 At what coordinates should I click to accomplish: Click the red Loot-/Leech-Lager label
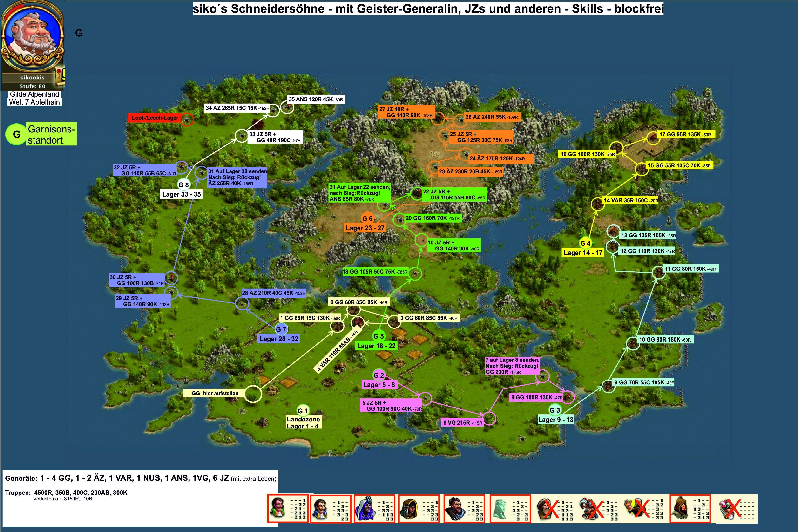(155, 118)
